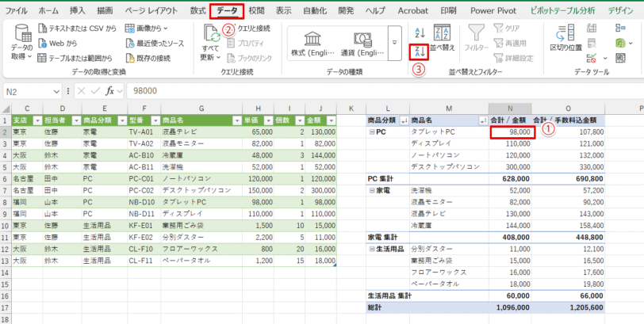644x324 pixels.
Task: Click クリア filter button
Action: (507, 29)
